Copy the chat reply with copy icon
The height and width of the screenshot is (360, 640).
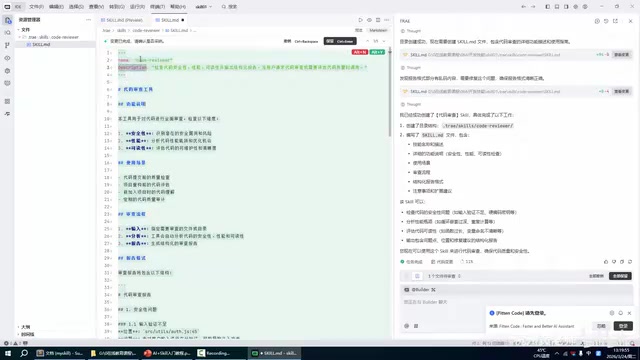622,262
